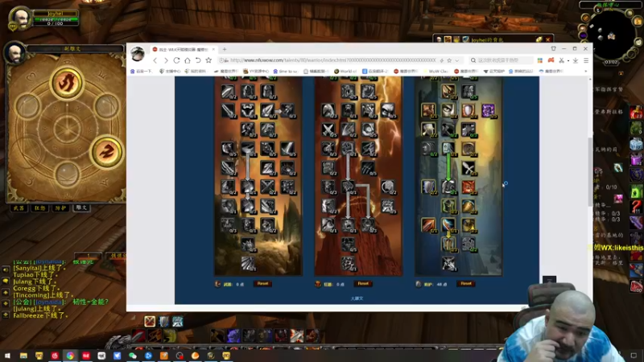Open File Explorer from the taskbar
Image resolution: width=644 pixels, height=362 pixels.
point(23,356)
